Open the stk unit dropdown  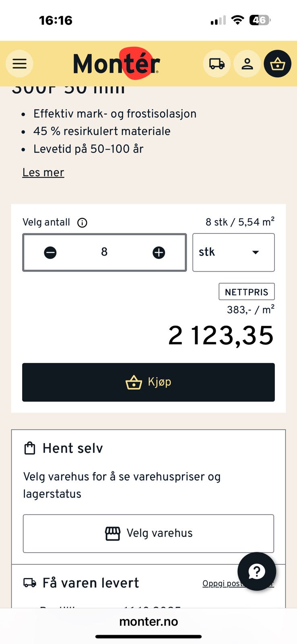[x=233, y=252]
